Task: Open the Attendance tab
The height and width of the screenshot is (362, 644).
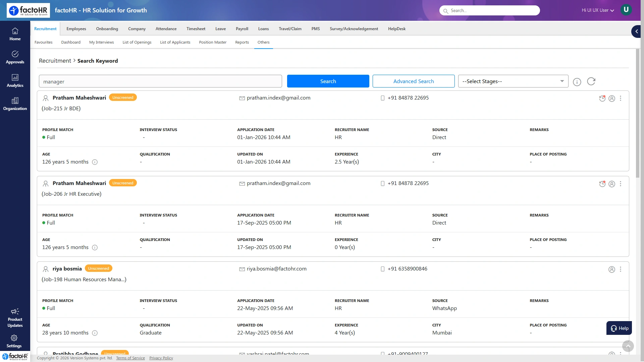Action: [166, 29]
